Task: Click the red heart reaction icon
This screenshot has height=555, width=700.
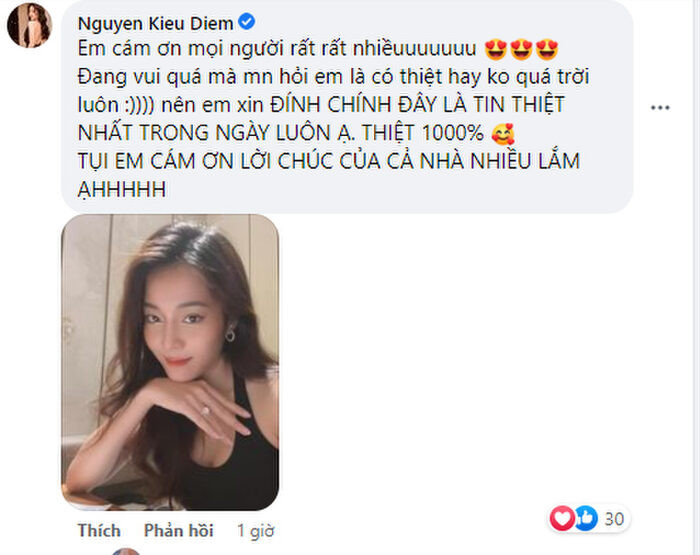Action: [562, 518]
